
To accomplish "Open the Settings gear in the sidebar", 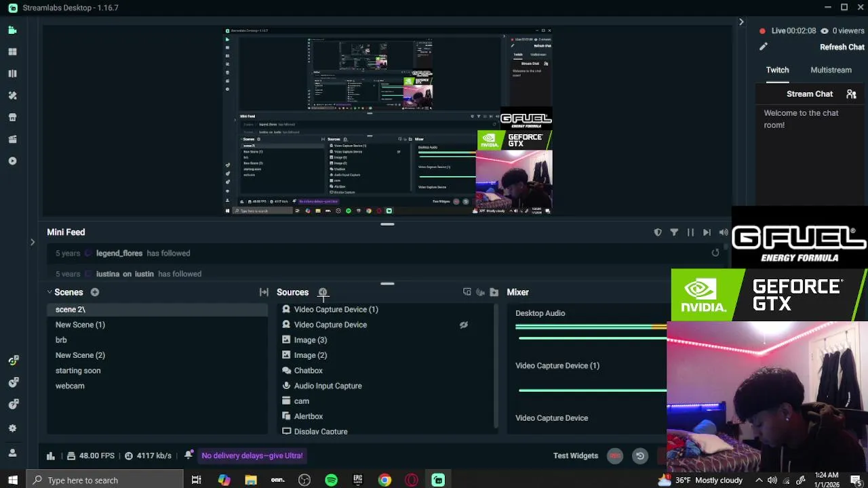I will click(12, 428).
